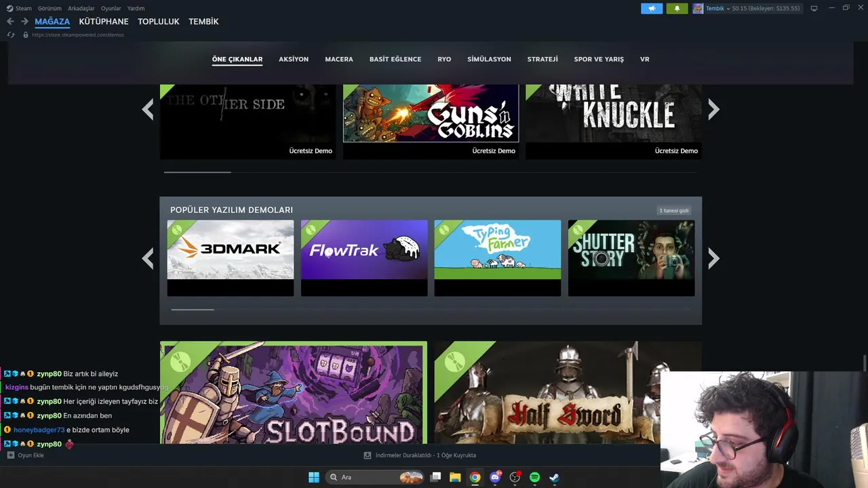The image size is (868, 488).
Task: Click the Tembik profile avatar
Action: [x=698, y=9]
